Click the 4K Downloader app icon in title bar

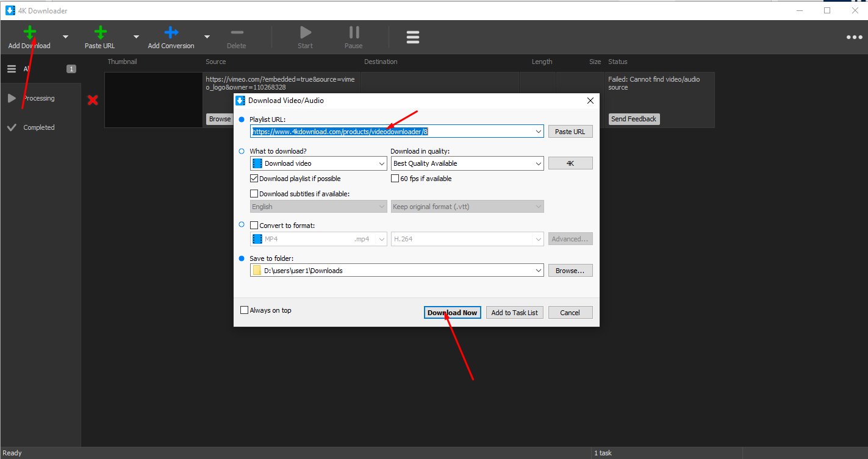(x=10, y=10)
